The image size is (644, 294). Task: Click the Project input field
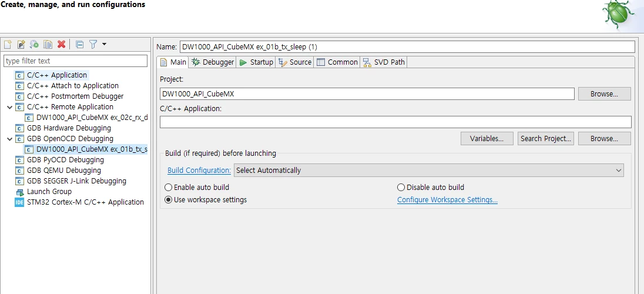click(x=367, y=93)
